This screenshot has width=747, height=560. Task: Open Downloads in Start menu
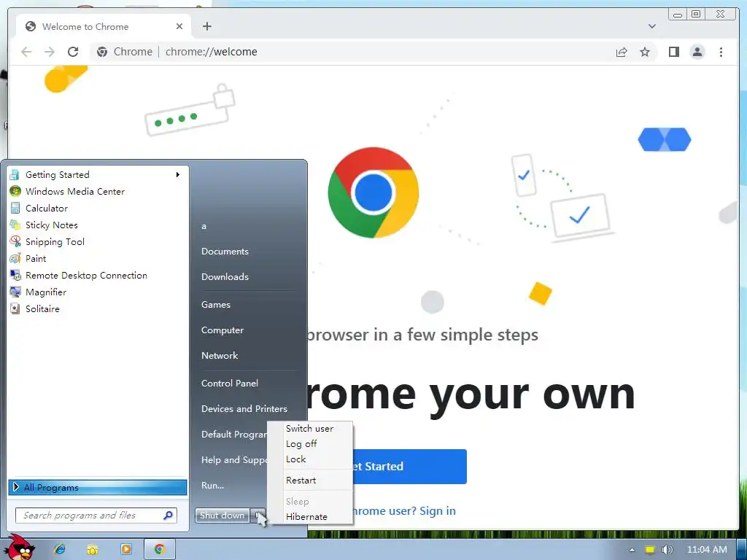click(x=225, y=276)
